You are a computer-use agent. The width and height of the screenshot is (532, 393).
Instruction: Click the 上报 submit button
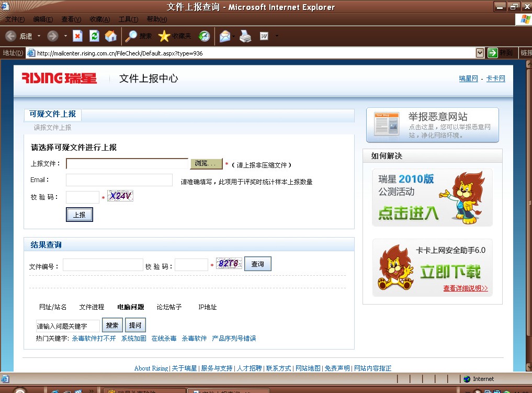(80, 215)
